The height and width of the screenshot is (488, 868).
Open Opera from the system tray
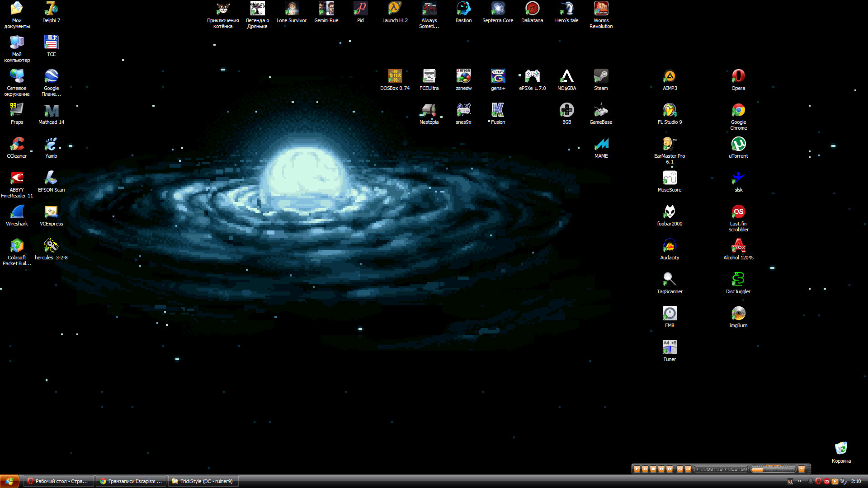pos(818,481)
